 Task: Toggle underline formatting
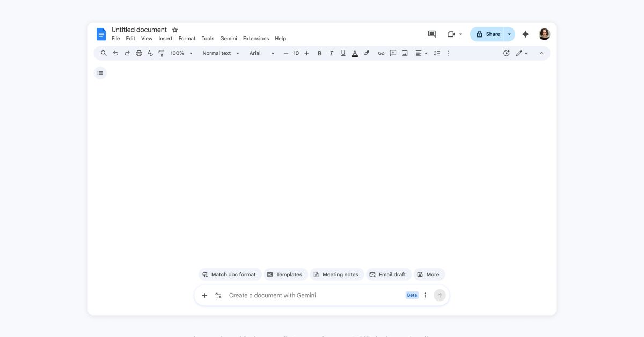pos(343,53)
